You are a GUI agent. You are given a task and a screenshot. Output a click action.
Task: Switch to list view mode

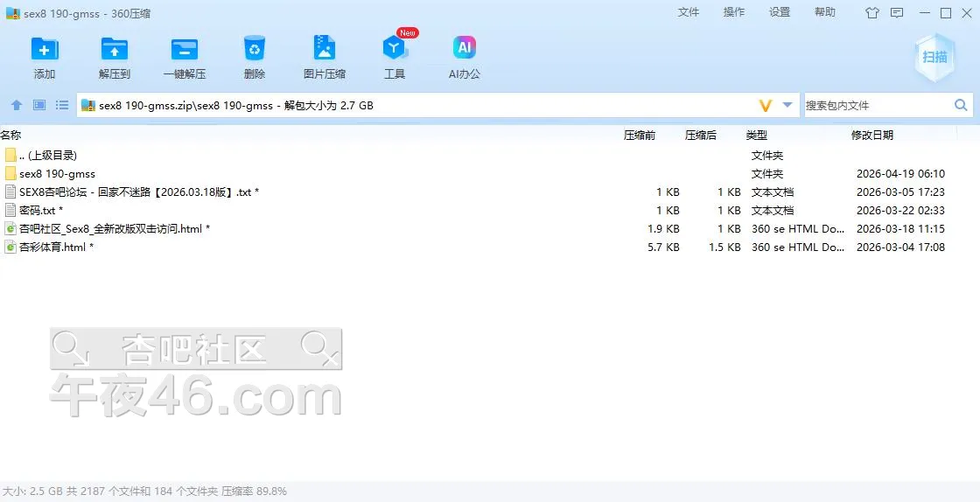(x=62, y=105)
